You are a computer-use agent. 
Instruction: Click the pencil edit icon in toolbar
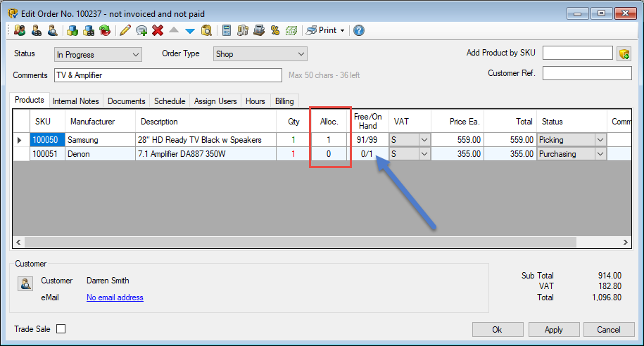point(125,30)
